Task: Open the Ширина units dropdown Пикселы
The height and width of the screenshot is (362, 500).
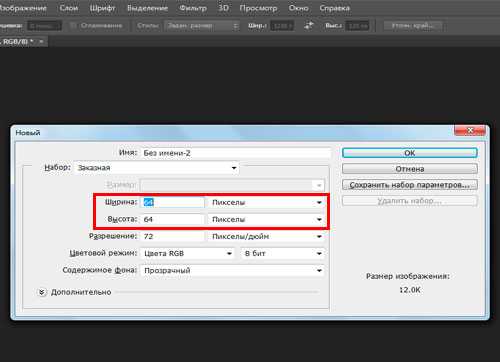Action: pyautogui.click(x=266, y=202)
